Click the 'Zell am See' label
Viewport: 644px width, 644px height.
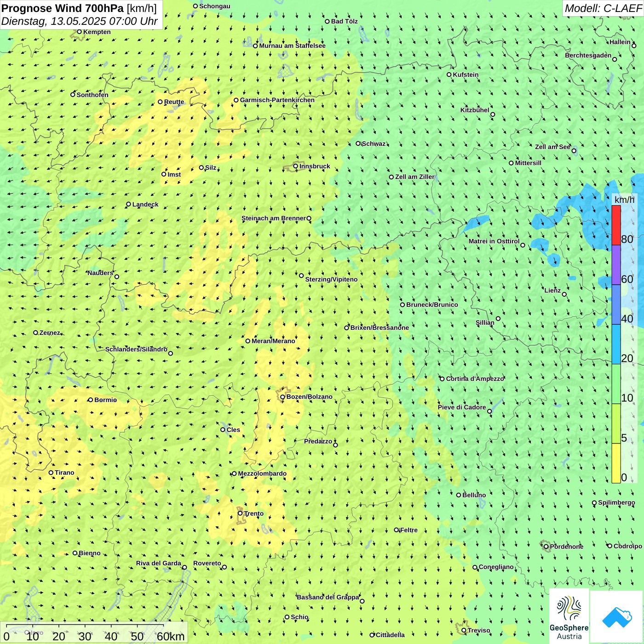tap(552, 147)
